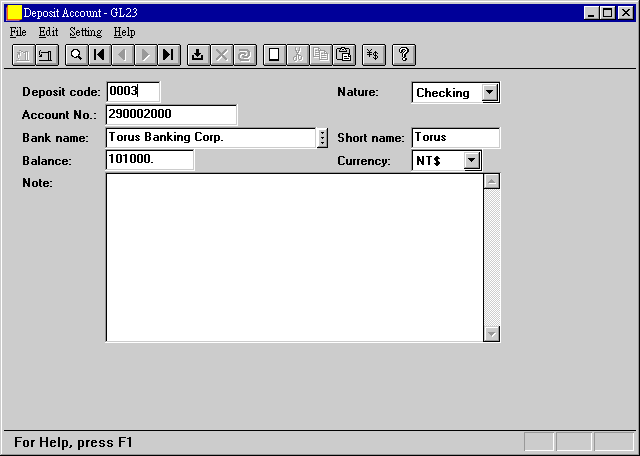Click the 'Bank name:' label
640x456 pixels.
(x=55, y=138)
